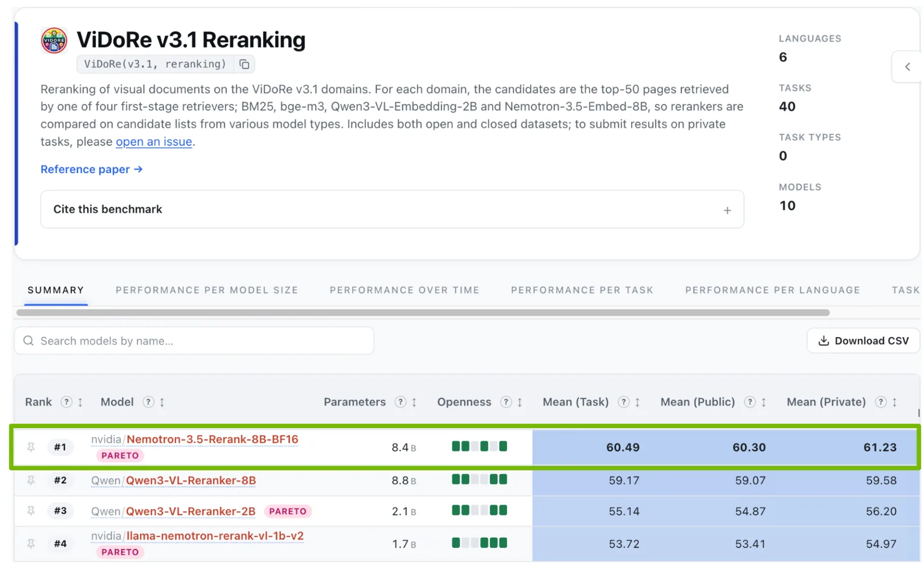Viewport: 924px width, 565px height.
Task: Collapse the side panel with the chevron
Action: [907, 66]
